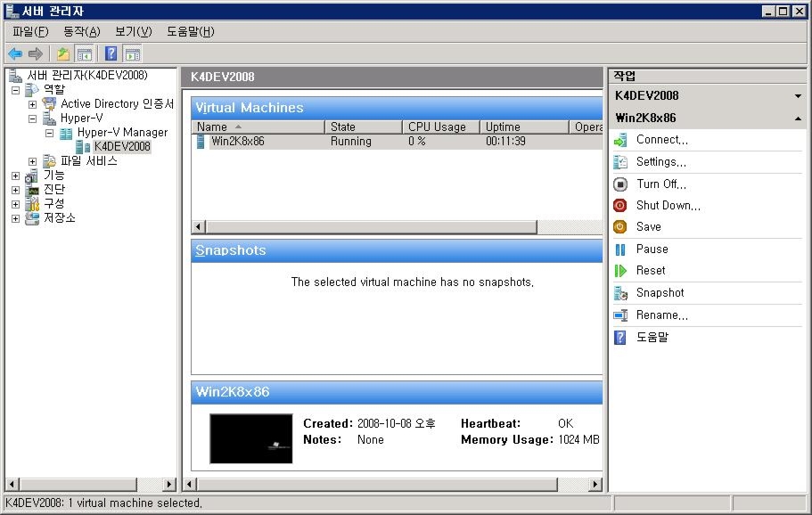Viewport: 812px width, 515px height.
Task: Click the Turn Off... action link
Action: point(661,184)
